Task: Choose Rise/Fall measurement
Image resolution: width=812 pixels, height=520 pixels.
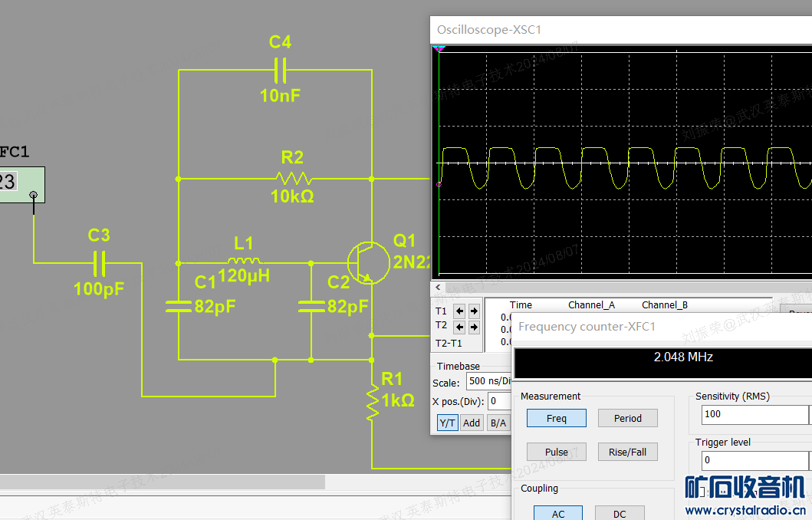Action: pos(627,452)
